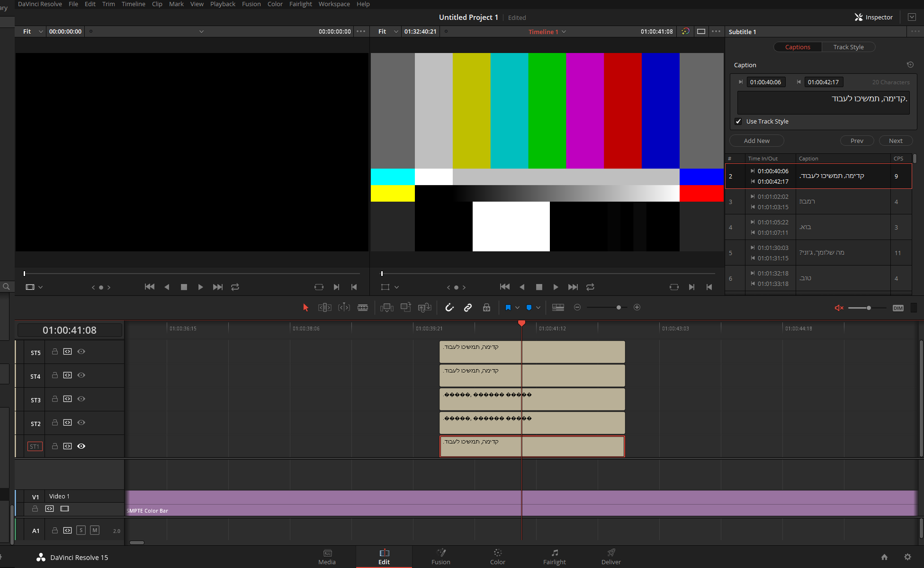Go to Next caption
The image size is (924, 568).
[896, 141]
